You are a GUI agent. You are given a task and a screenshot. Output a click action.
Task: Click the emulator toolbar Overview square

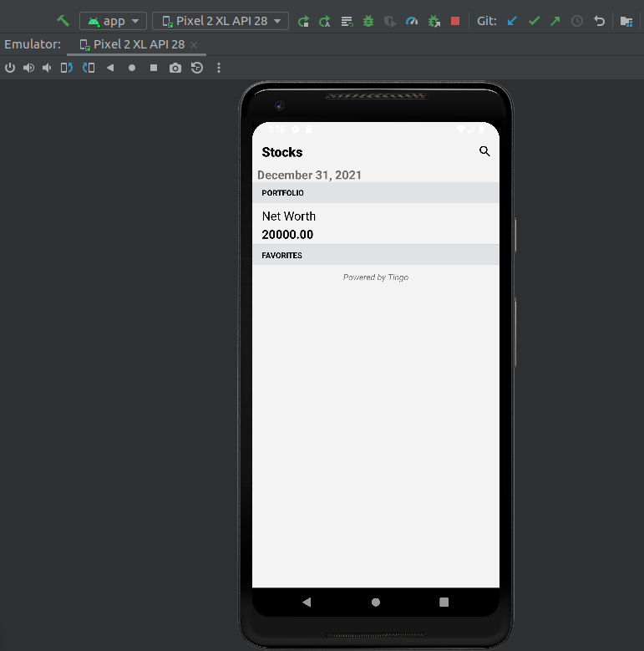pyautogui.click(x=154, y=68)
